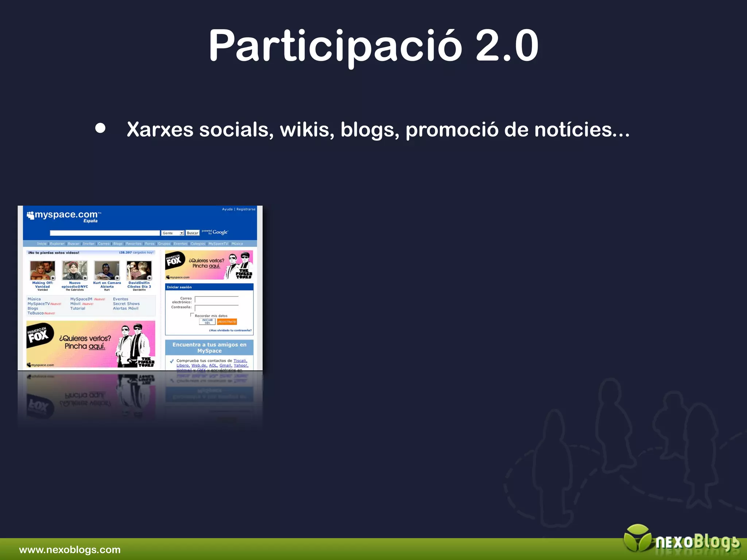Open the Secret Shows link
This screenshot has height=560, width=747.
[x=126, y=304]
